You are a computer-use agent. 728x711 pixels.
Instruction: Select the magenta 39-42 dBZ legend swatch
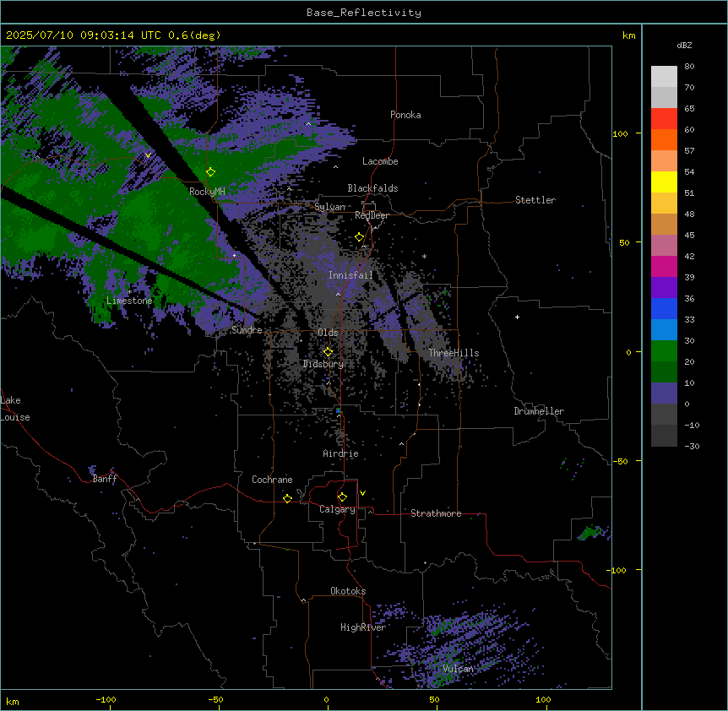[664, 266]
